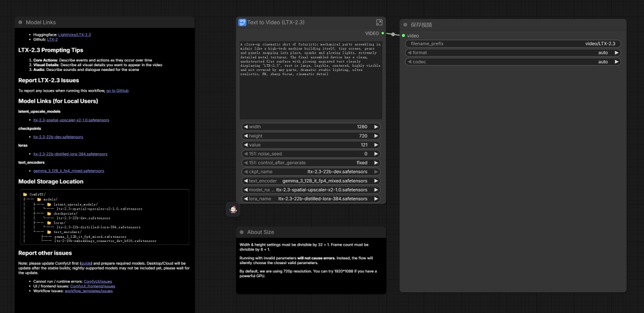Click the filename_prefix field
Screen dimensions: 644x313
tap(513, 44)
